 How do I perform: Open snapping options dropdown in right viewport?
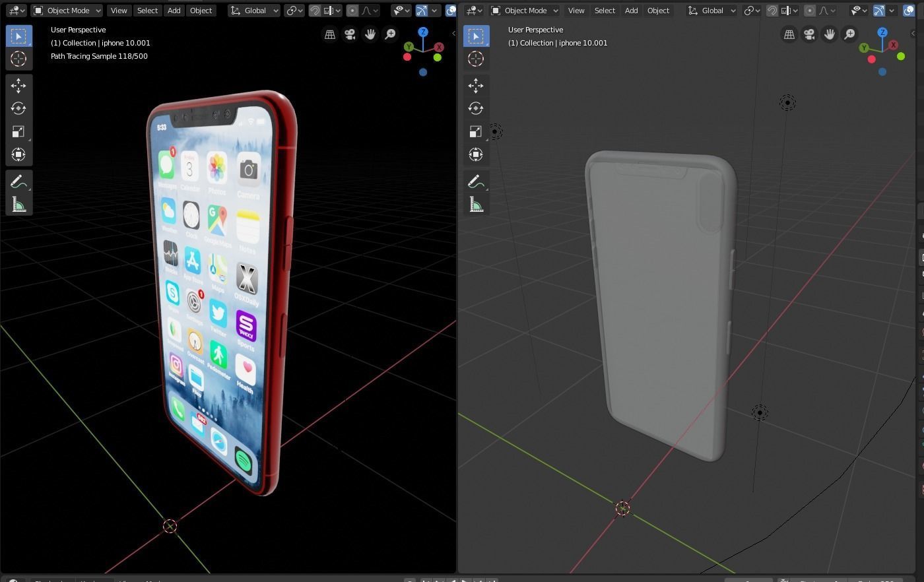(x=789, y=11)
